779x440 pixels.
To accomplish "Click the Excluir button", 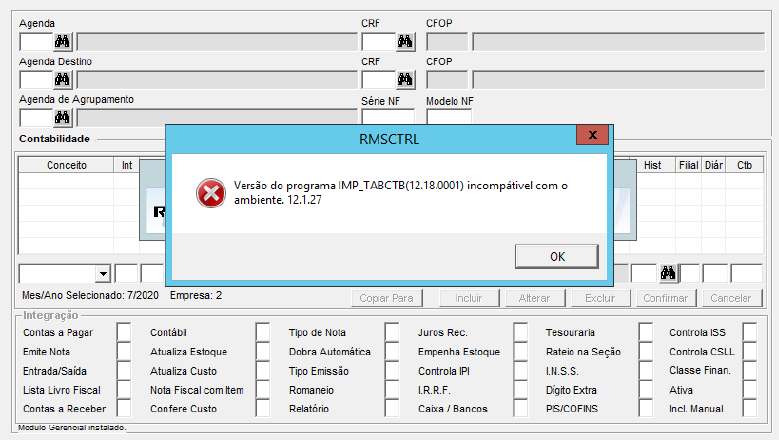I will [x=600, y=298].
